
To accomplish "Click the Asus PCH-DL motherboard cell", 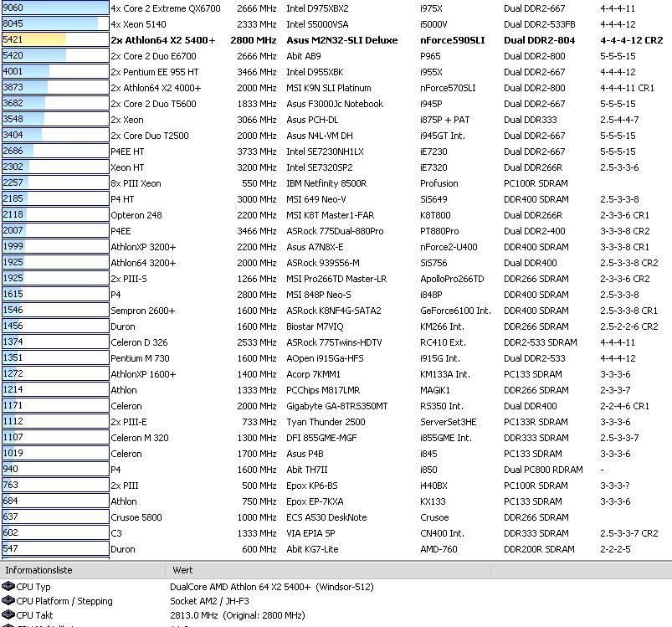I will point(312,120).
